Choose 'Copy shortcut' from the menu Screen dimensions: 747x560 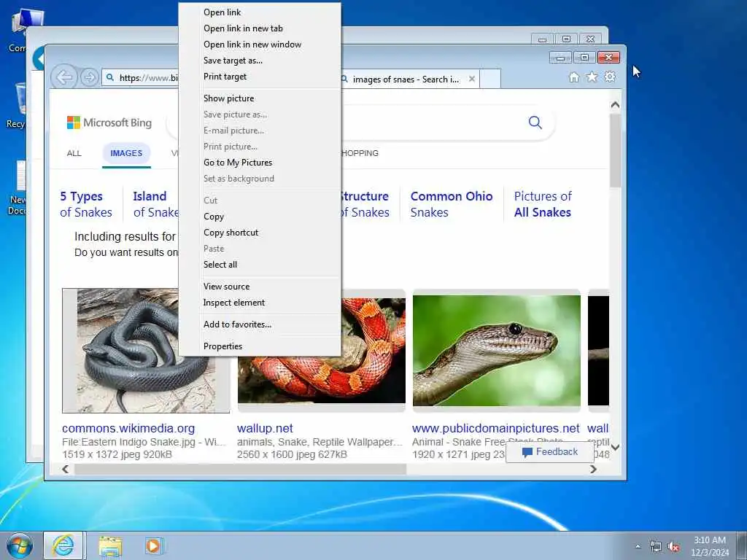pos(231,233)
